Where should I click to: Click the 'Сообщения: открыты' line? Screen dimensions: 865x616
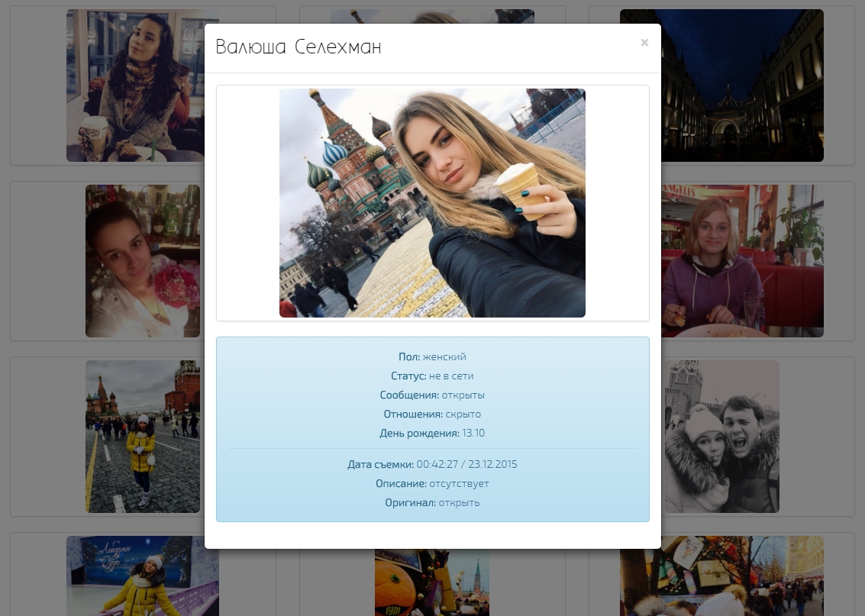432,395
